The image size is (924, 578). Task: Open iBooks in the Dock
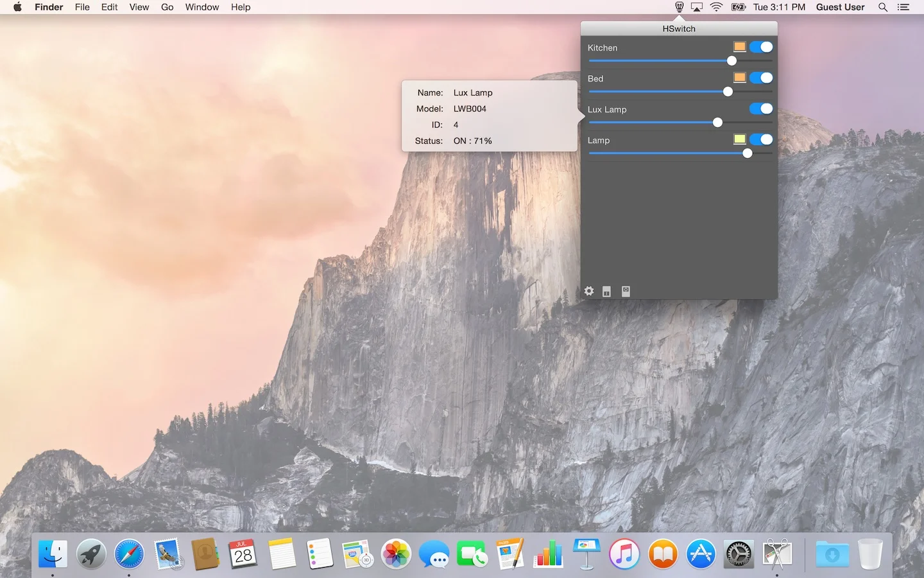tap(663, 554)
